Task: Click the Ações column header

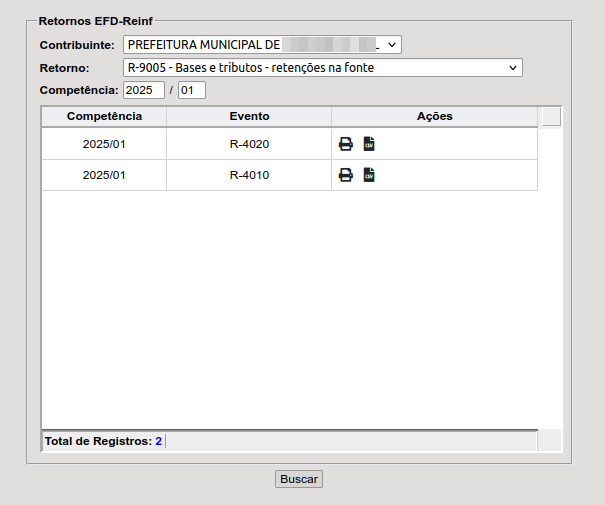Action: 435,117
